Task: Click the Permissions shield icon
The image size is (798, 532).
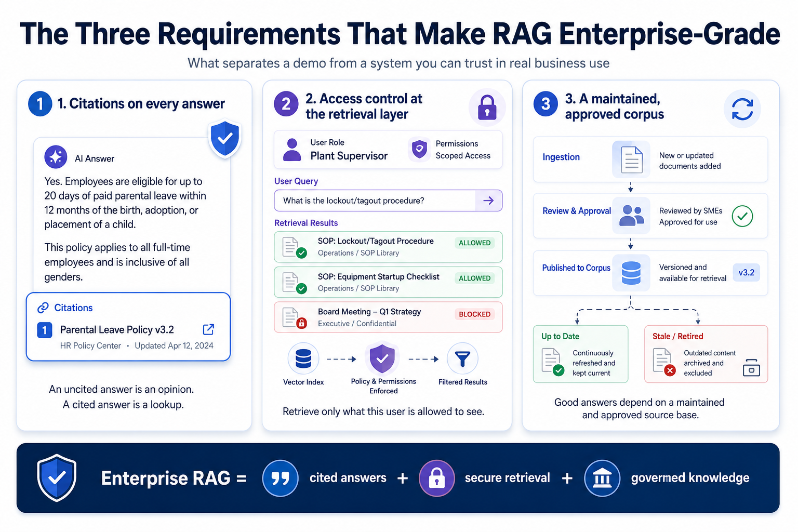Action: click(x=419, y=150)
